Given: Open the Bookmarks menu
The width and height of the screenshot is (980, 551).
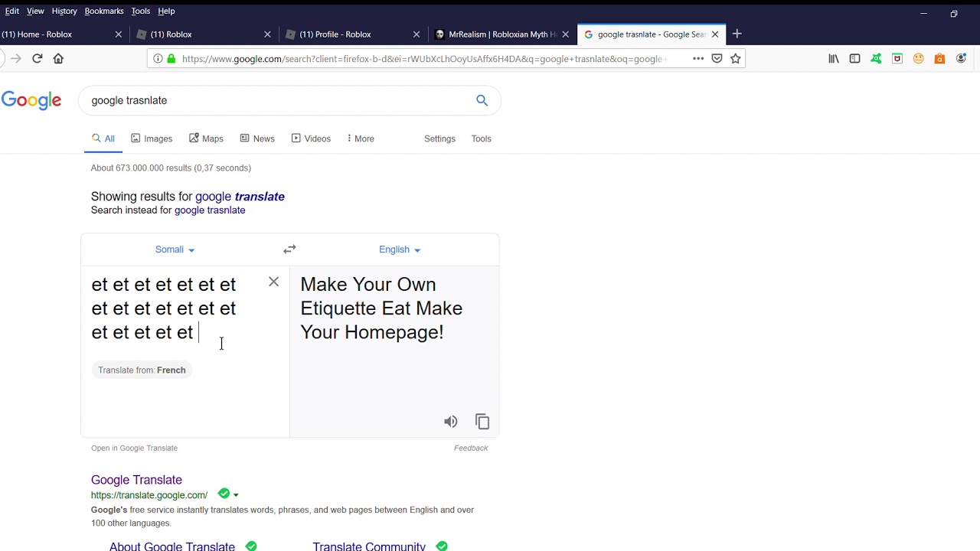Looking at the screenshot, I should [104, 11].
